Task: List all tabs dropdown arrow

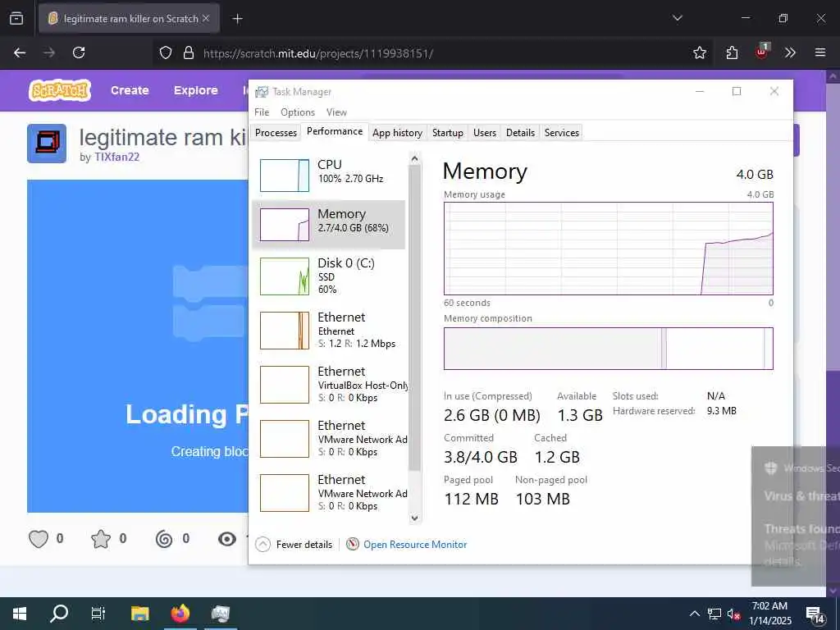Action: (677, 18)
